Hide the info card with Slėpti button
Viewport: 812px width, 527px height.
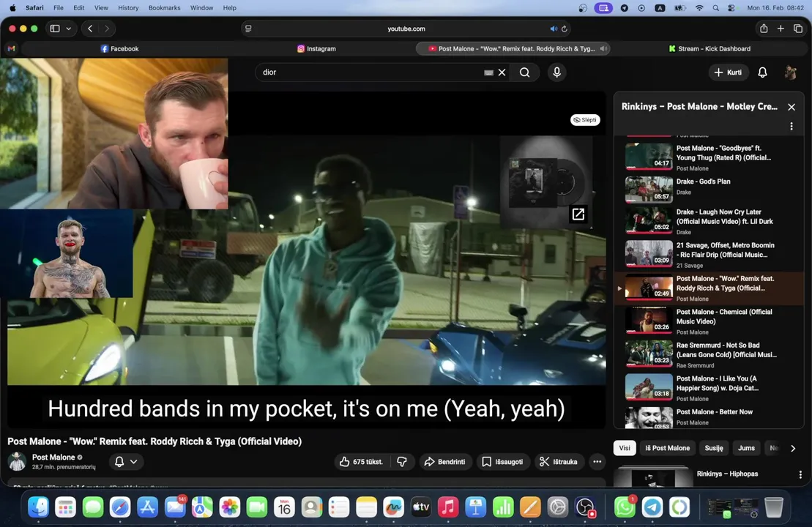pyautogui.click(x=585, y=120)
